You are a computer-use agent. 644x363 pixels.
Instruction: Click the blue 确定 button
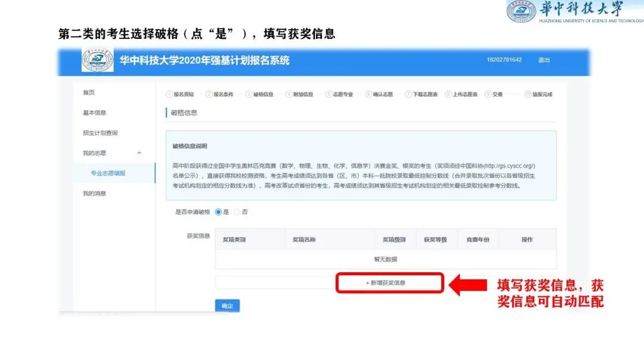[x=227, y=306]
